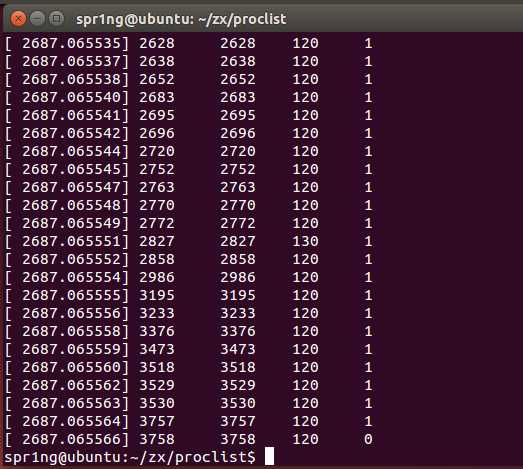
Task: Click the timestamp 2687.065535
Action: (x=71, y=43)
